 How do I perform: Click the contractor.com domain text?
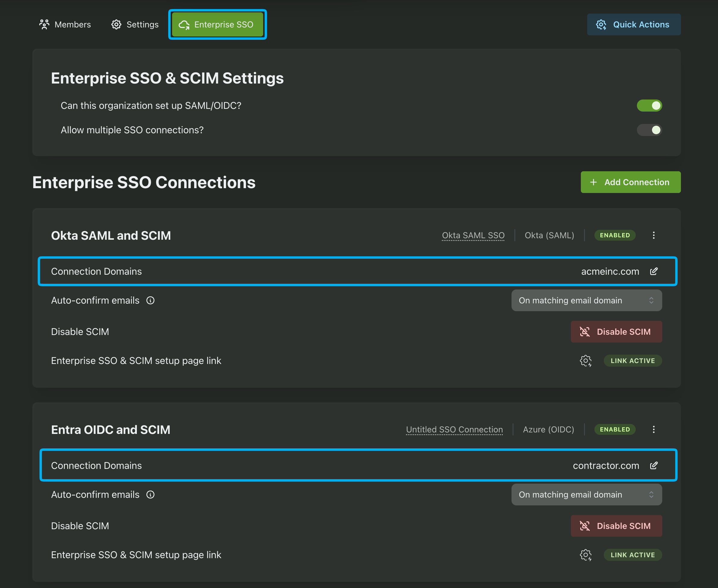coord(606,465)
